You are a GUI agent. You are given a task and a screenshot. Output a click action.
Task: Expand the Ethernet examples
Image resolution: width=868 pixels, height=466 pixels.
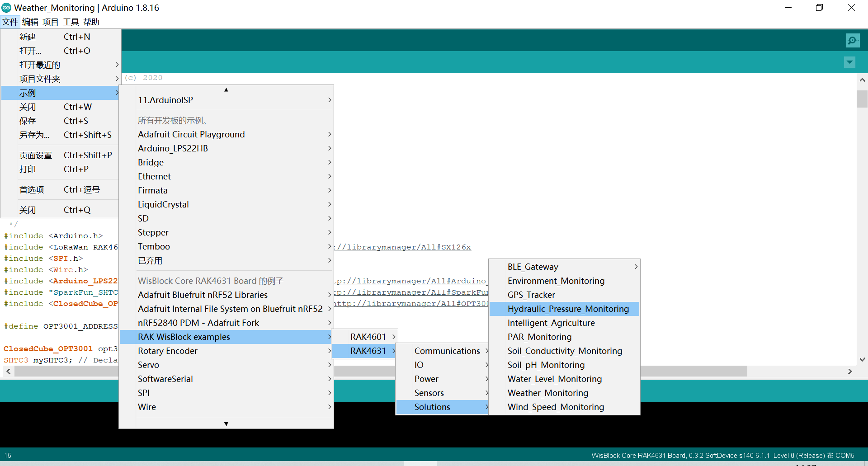[x=226, y=176]
